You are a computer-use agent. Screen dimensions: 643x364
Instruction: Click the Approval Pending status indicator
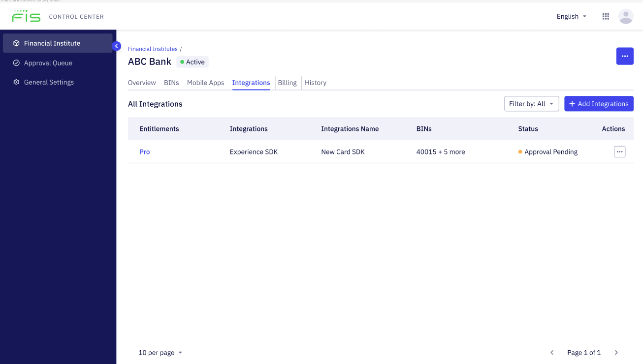[x=548, y=152]
